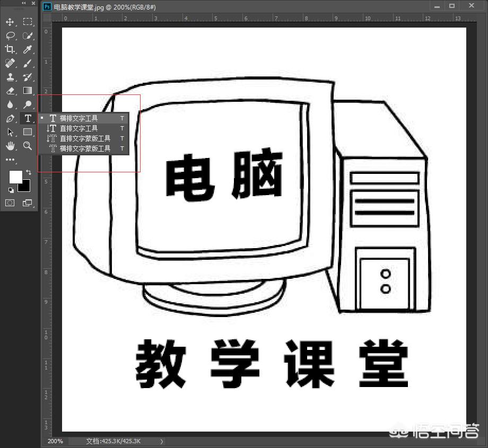The height and width of the screenshot is (448, 488).
Task: Select the Pen tool
Action: pos(11,118)
